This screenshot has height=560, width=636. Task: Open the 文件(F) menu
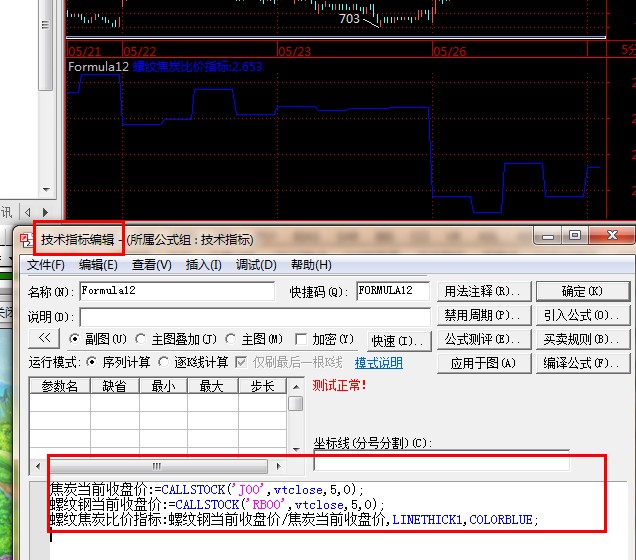pyautogui.click(x=46, y=265)
